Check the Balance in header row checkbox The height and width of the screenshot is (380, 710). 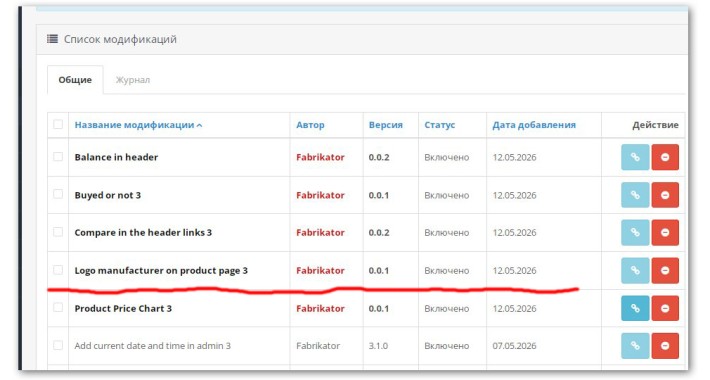58,157
